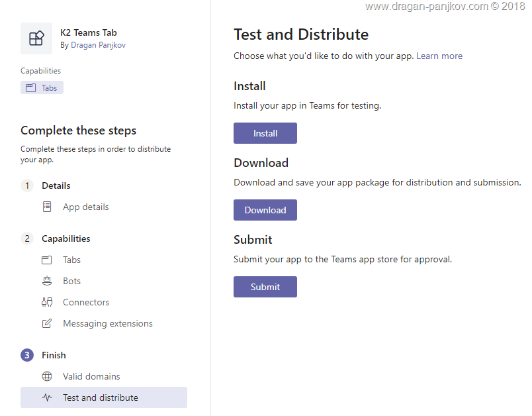The height and width of the screenshot is (416, 532).
Task: Click the Tabs icon under Capabilities steps
Action: coord(47,260)
